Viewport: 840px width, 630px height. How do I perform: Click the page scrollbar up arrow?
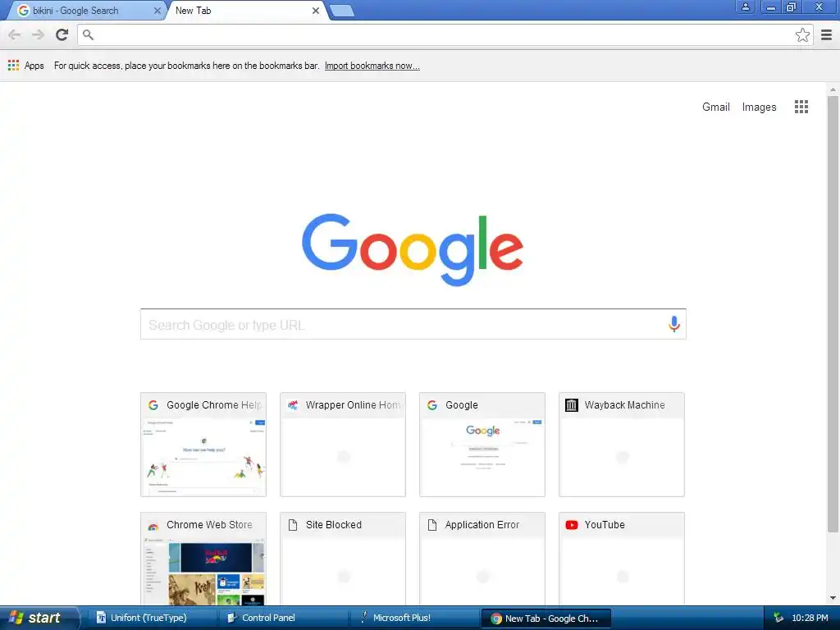pyautogui.click(x=833, y=89)
